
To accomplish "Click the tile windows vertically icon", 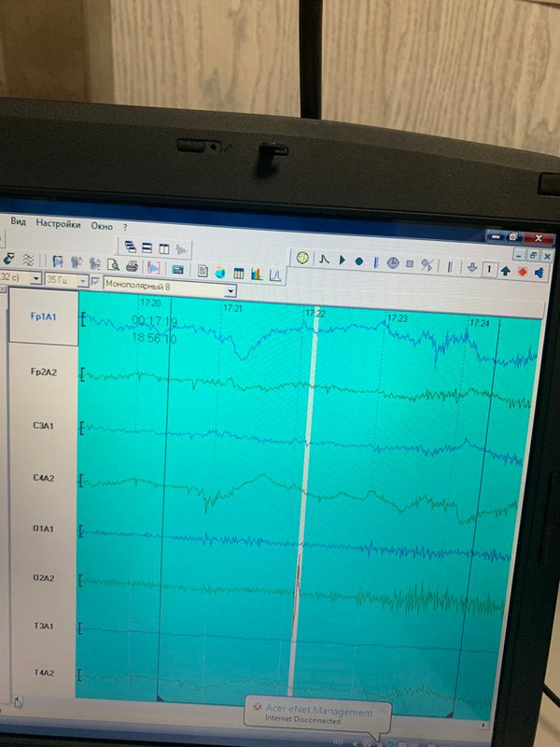I will pos(164,248).
